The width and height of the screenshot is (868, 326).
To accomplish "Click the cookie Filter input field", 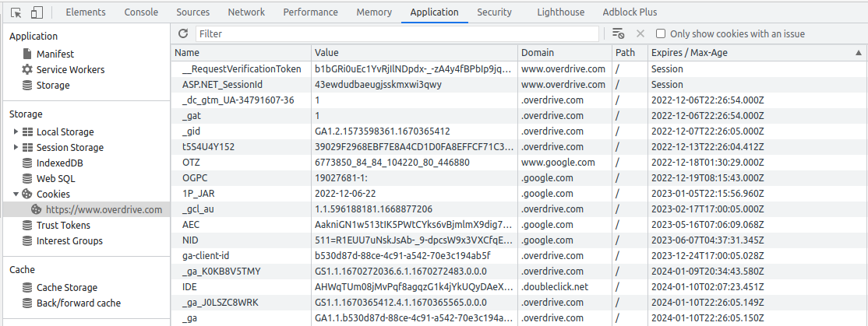I will click(x=397, y=34).
